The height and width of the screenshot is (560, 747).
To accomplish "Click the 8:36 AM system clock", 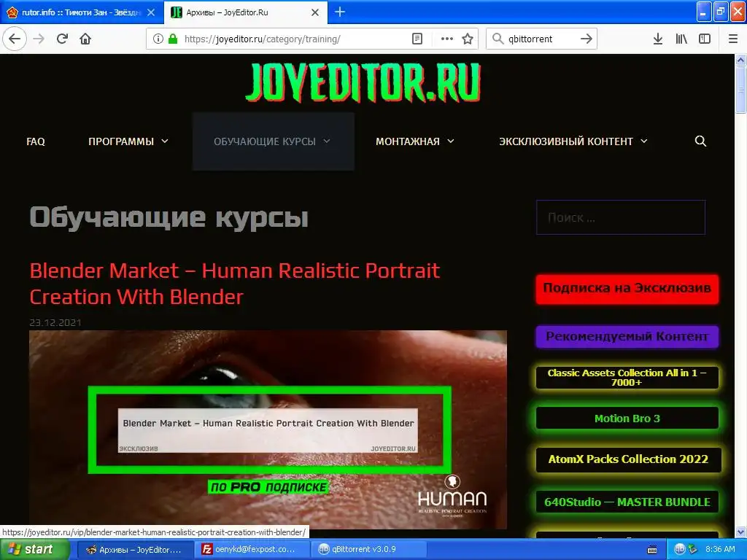I will tap(720, 550).
